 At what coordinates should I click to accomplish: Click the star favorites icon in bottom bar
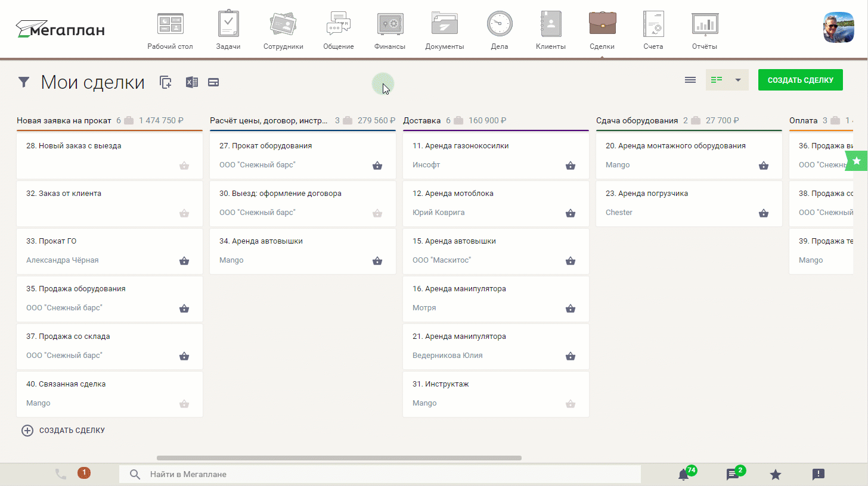(x=776, y=475)
